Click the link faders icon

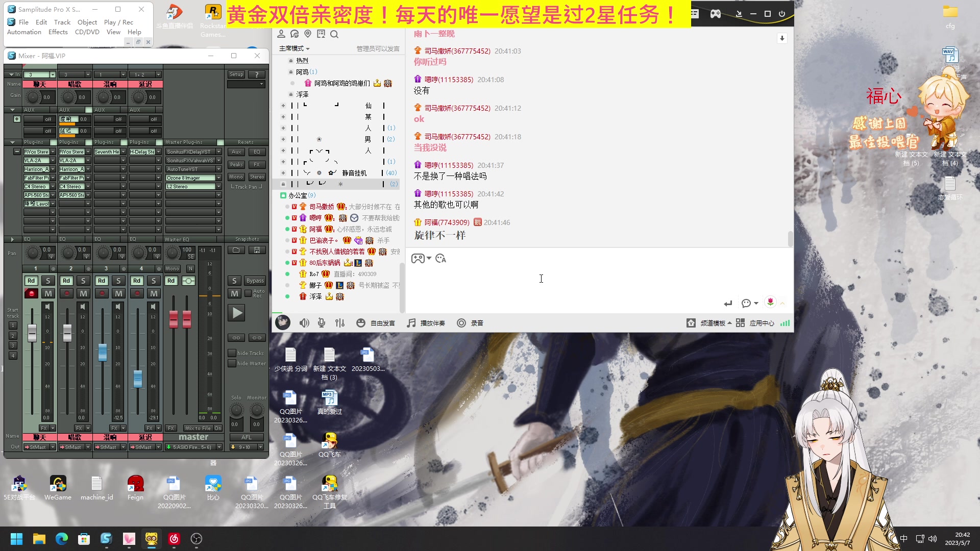(x=236, y=338)
